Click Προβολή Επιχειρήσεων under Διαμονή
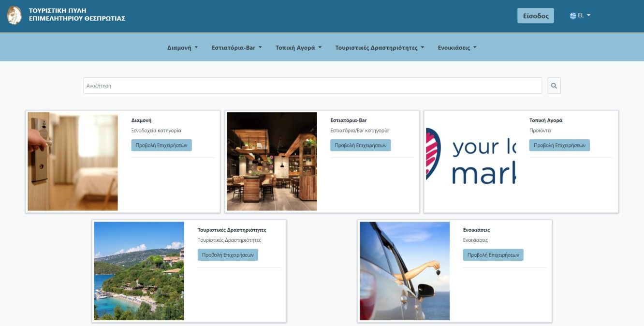The image size is (644, 326). (x=161, y=145)
